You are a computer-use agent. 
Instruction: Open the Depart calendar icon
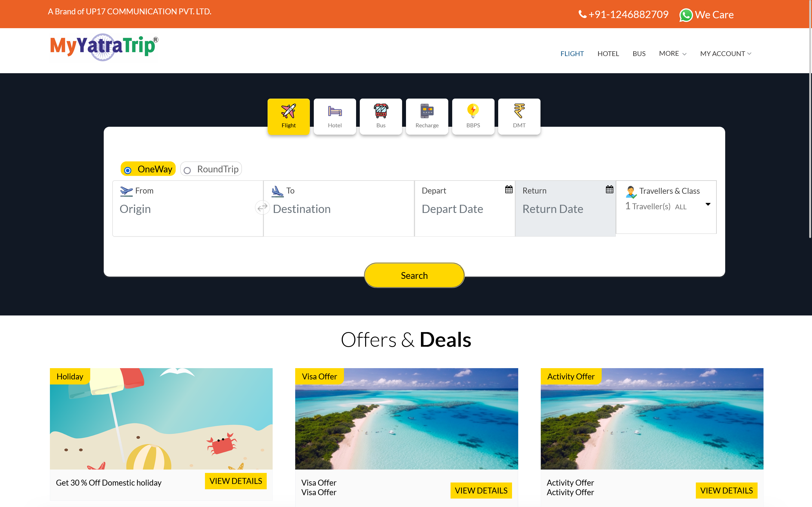click(x=509, y=190)
